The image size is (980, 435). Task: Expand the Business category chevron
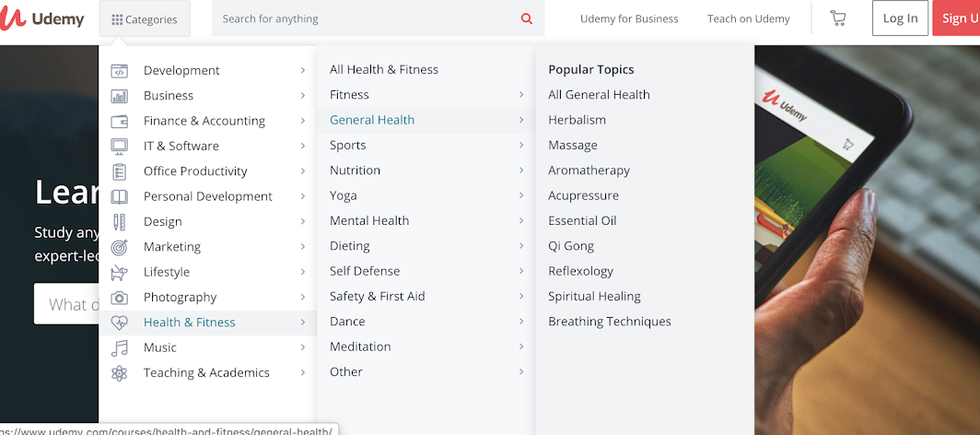point(302,95)
